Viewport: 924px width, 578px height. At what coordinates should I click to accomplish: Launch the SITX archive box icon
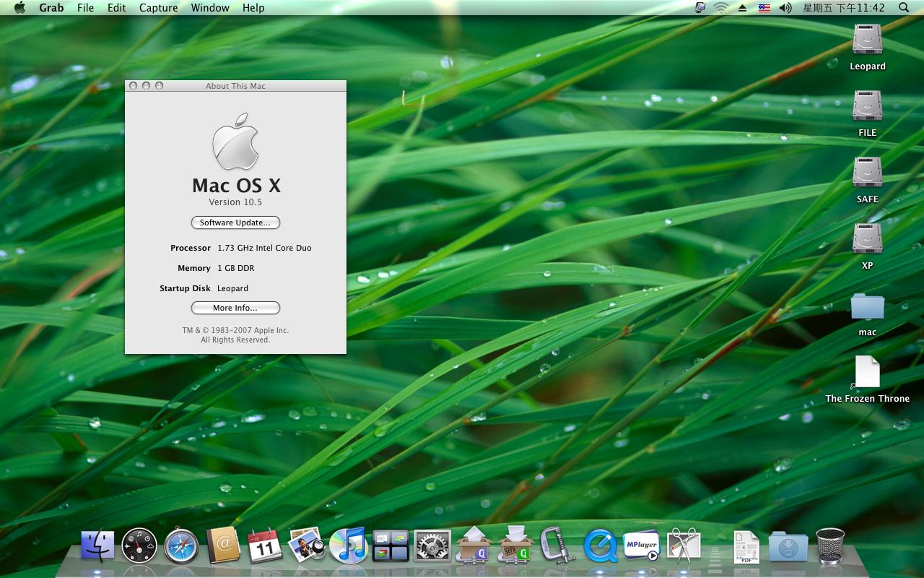516,545
